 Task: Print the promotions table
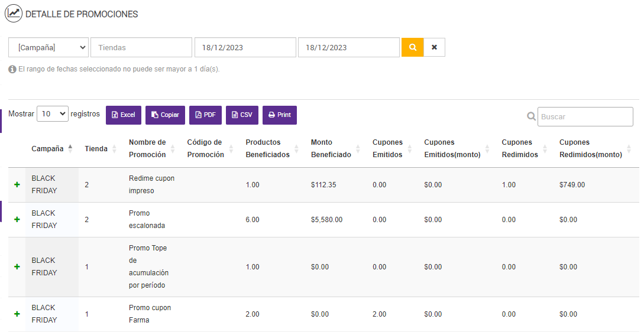(x=279, y=115)
